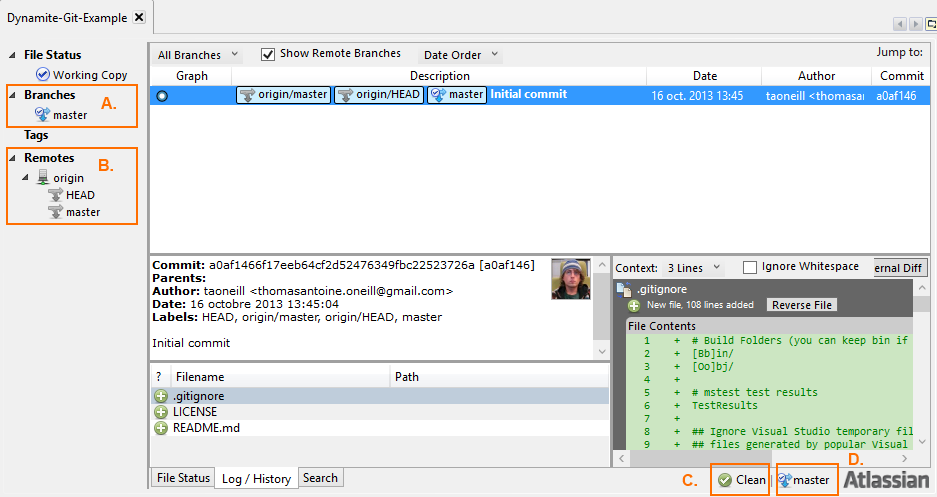This screenshot has height=497, width=937.
Task: Click the Path column header
Action: point(500,377)
